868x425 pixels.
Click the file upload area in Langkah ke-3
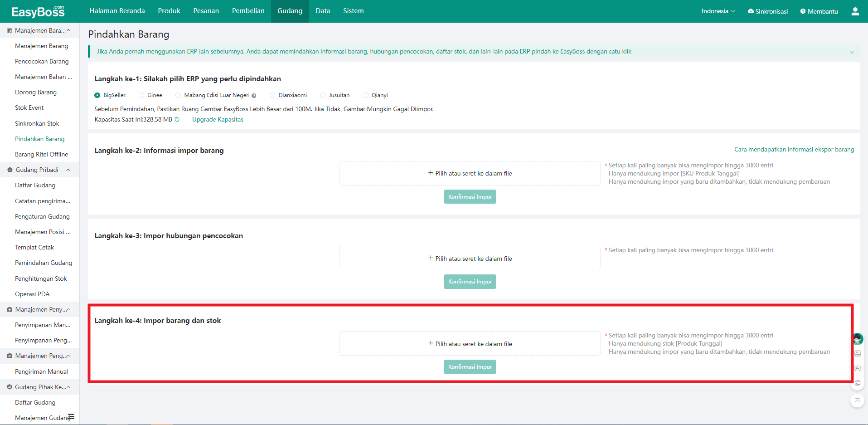tap(470, 259)
